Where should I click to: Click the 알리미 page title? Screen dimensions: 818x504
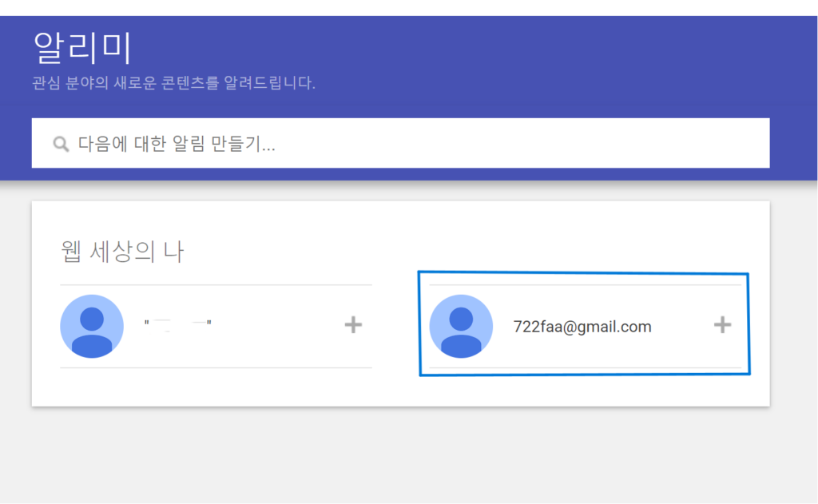click(82, 47)
